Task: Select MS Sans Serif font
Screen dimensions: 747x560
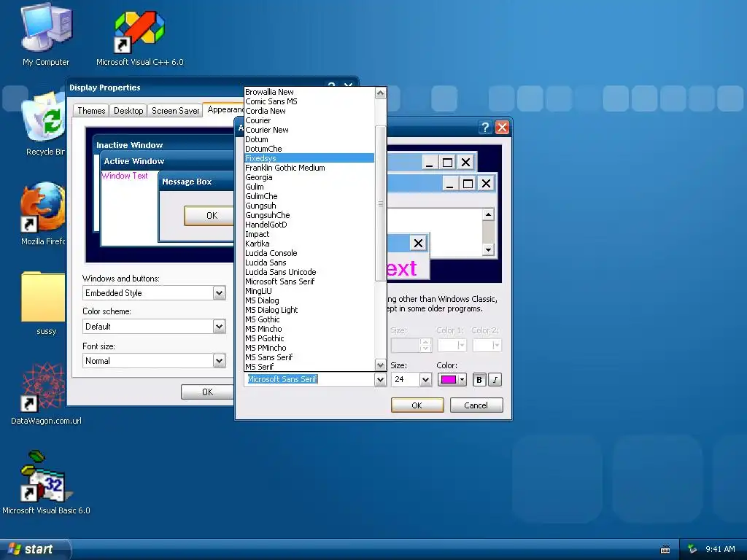Action: pos(309,357)
